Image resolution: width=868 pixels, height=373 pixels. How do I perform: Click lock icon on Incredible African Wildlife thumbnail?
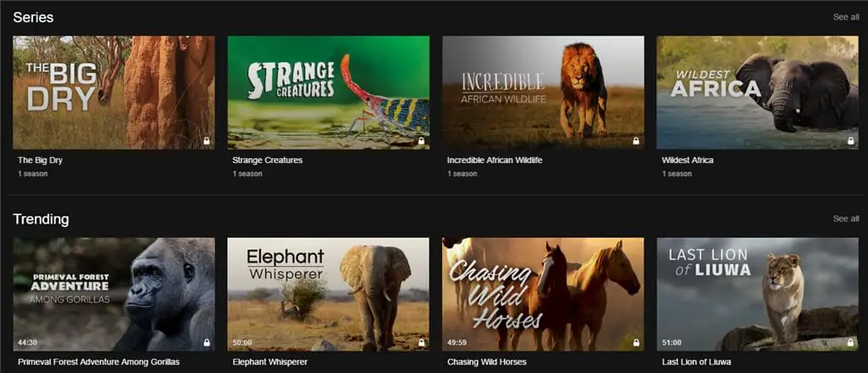(636, 141)
